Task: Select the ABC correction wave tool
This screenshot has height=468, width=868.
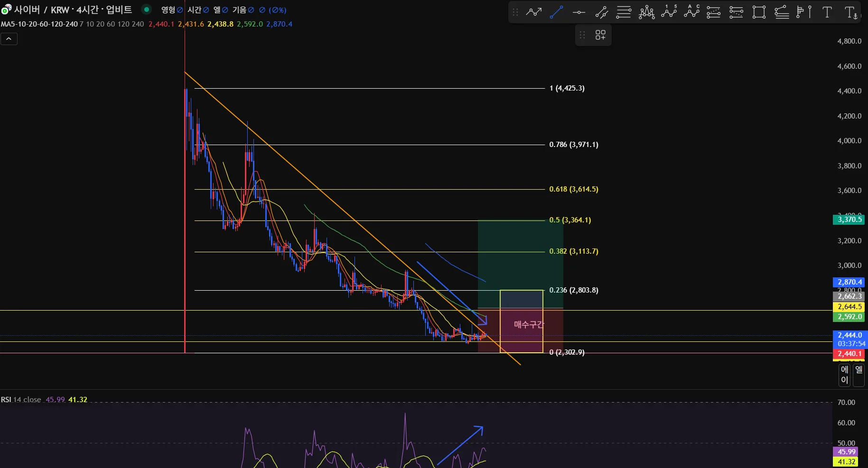Action: point(691,12)
